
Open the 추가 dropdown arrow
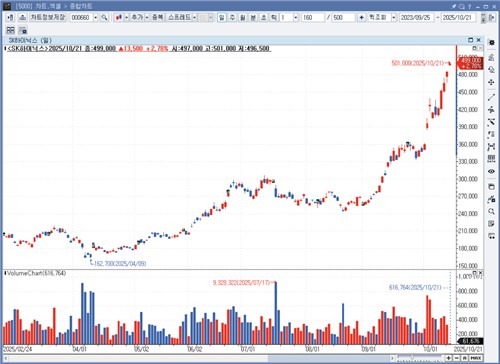coord(147,17)
